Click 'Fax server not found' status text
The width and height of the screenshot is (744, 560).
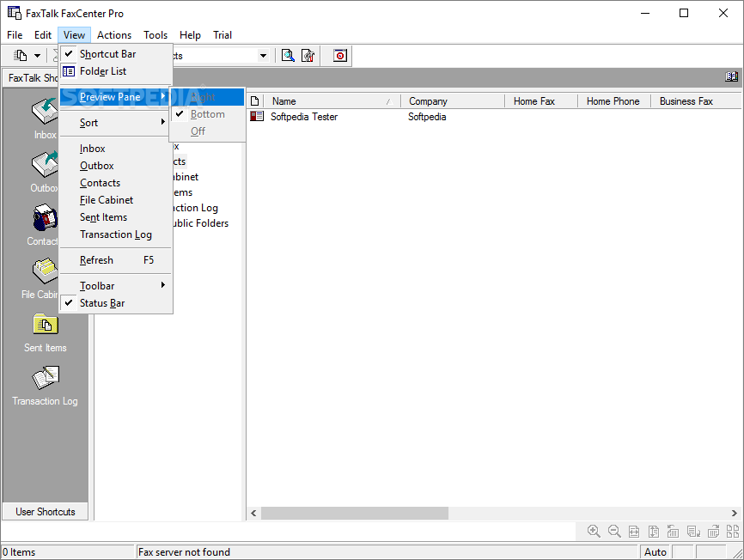[184, 552]
